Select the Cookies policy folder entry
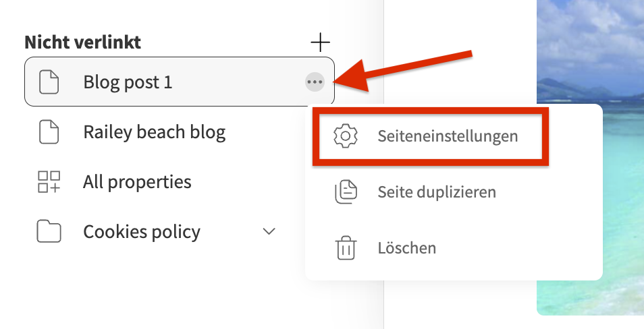 (x=142, y=232)
